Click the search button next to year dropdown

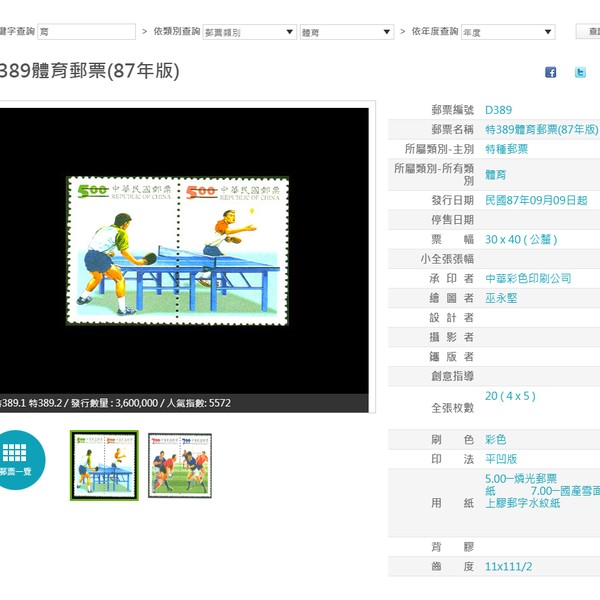588,31
